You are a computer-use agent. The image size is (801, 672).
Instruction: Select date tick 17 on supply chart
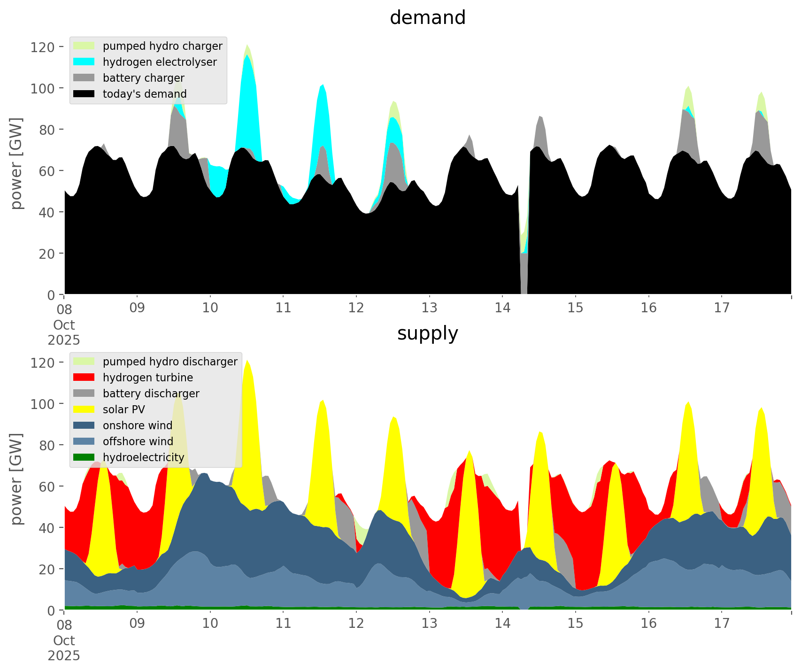pyautogui.click(x=722, y=624)
